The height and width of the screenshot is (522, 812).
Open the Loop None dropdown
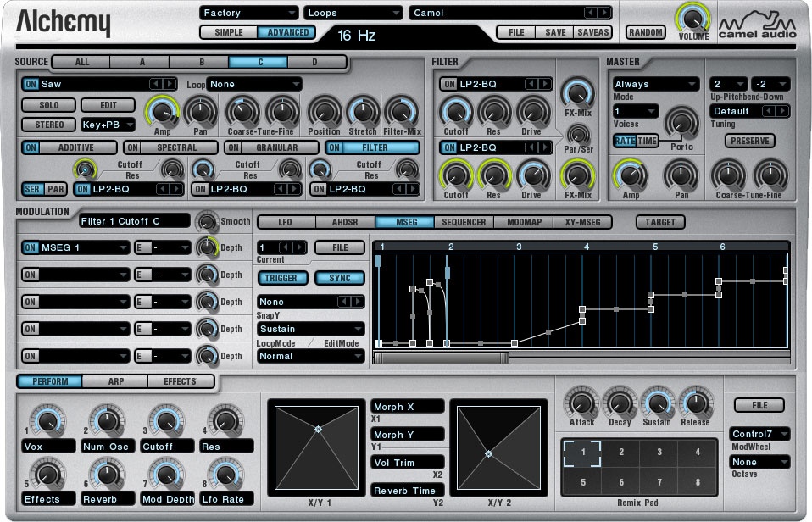(x=253, y=84)
